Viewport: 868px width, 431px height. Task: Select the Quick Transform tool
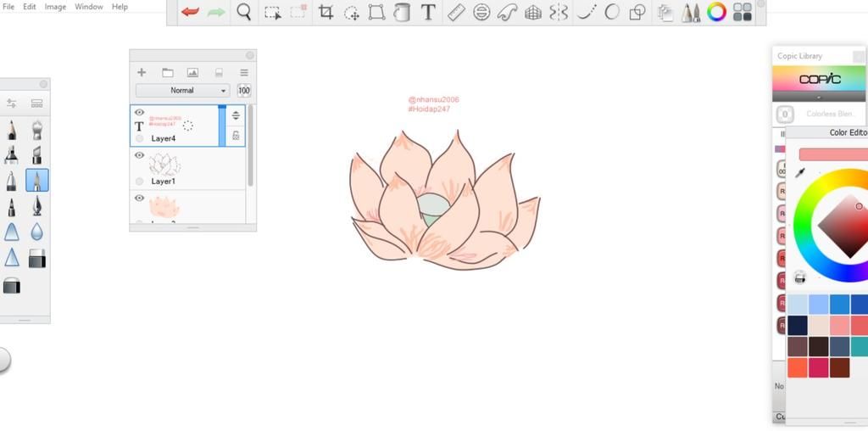[x=352, y=12]
